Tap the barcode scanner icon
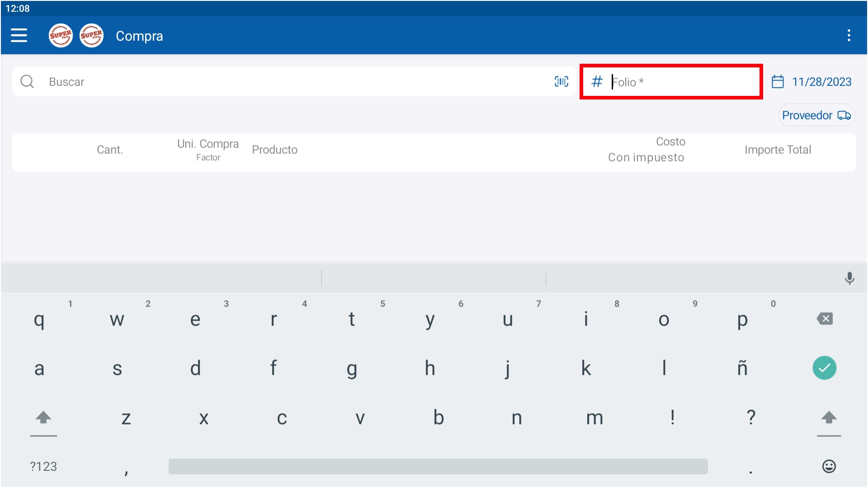This screenshot has height=488, width=868. coord(561,81)
